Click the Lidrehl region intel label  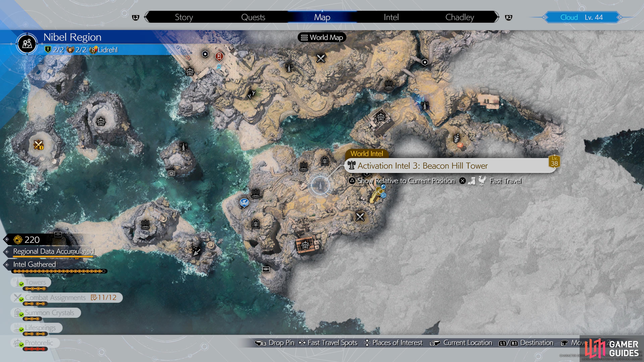pyautogui.click(x=108, y=50)
